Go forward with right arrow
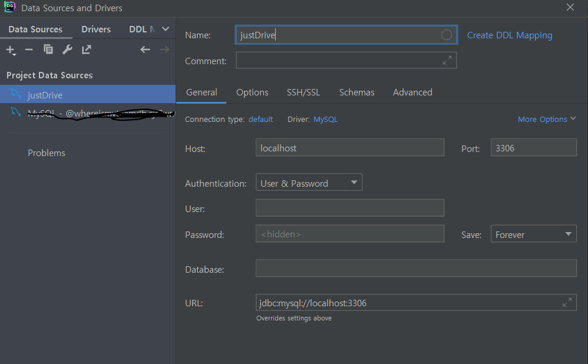 click(x=164, y=49)
